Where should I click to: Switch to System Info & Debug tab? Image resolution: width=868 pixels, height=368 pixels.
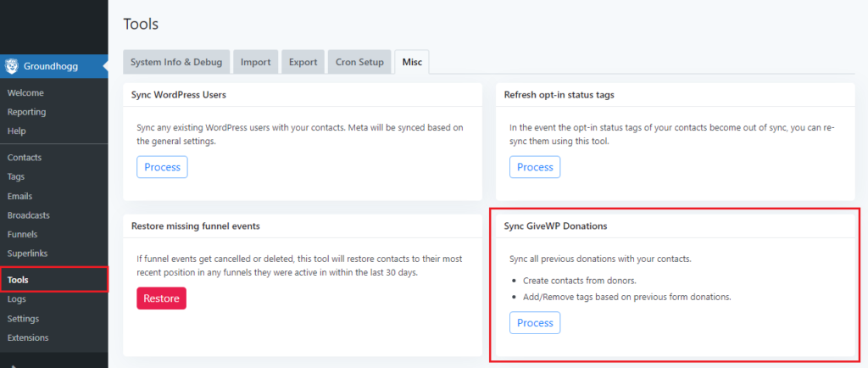176,62
